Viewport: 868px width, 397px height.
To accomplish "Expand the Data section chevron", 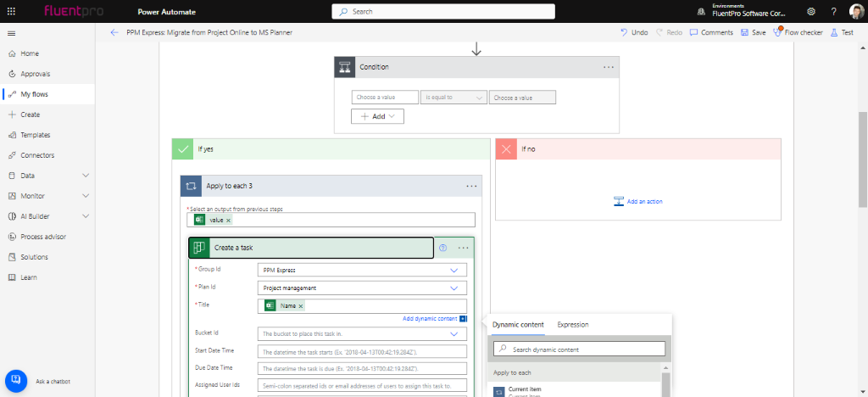I will click(86, 176).
